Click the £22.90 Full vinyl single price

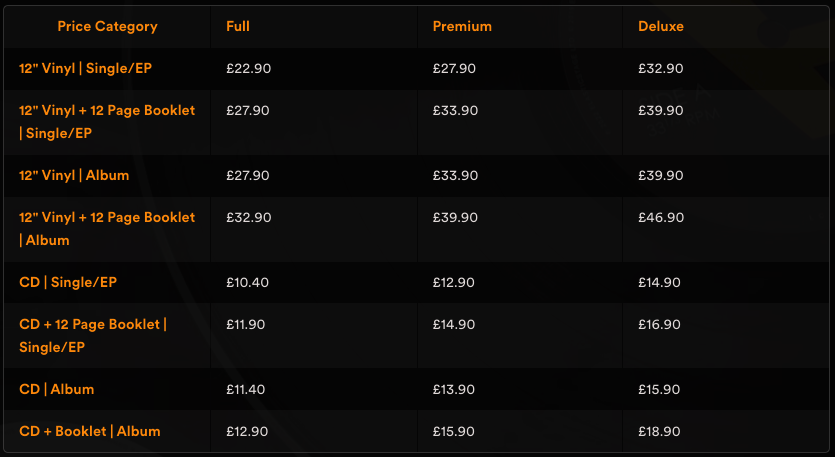(249, 69)
